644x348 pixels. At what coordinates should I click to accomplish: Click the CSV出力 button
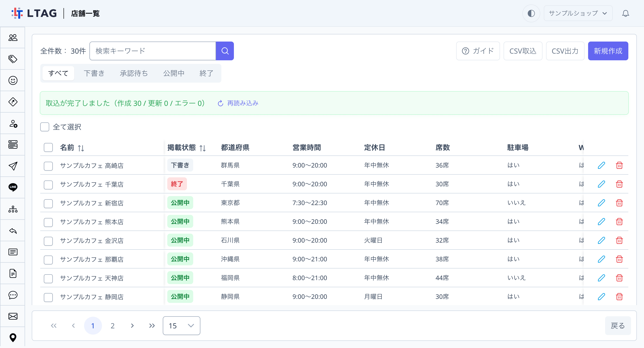pos(565,51)
